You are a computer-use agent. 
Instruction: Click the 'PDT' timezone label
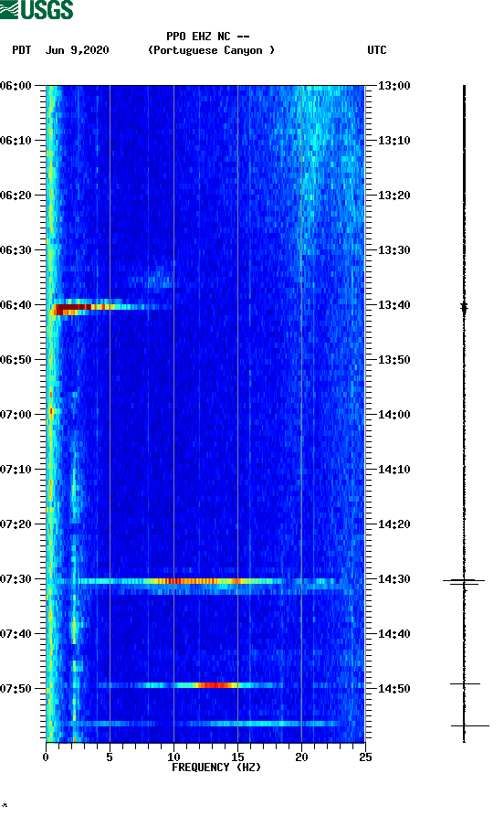coord(22,50)
